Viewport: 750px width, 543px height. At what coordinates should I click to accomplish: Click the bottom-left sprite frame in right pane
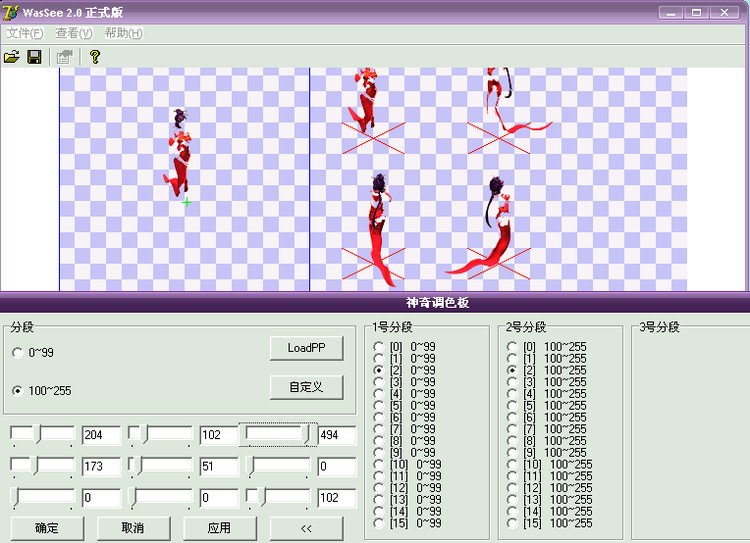tap(383, 230)
